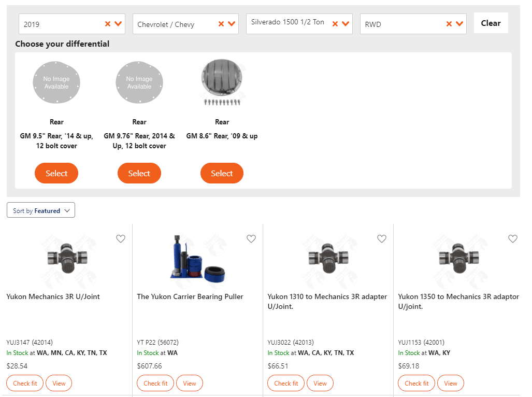Open the Sort by Featured dropdown
532x397 pixels.
(40, 210)
